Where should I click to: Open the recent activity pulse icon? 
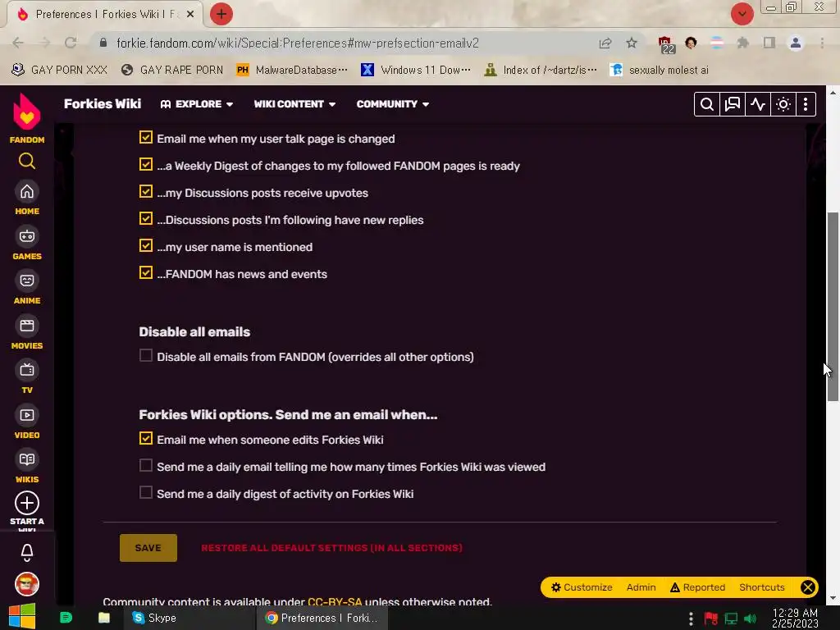coord(757,104)
